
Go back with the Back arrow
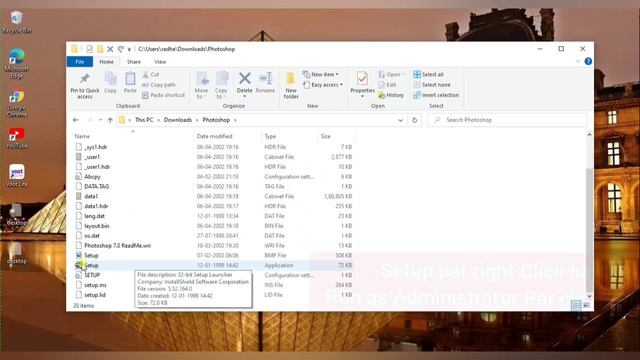(76, 120)
